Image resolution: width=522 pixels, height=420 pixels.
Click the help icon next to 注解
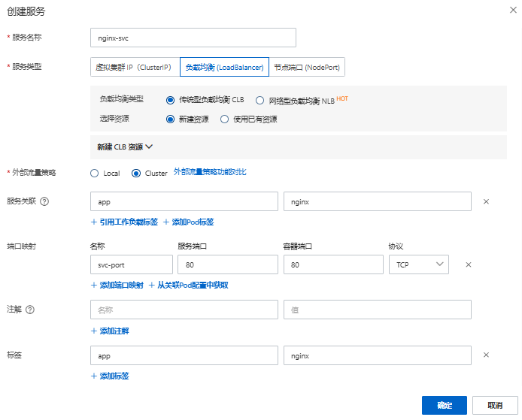coord(30,310)
